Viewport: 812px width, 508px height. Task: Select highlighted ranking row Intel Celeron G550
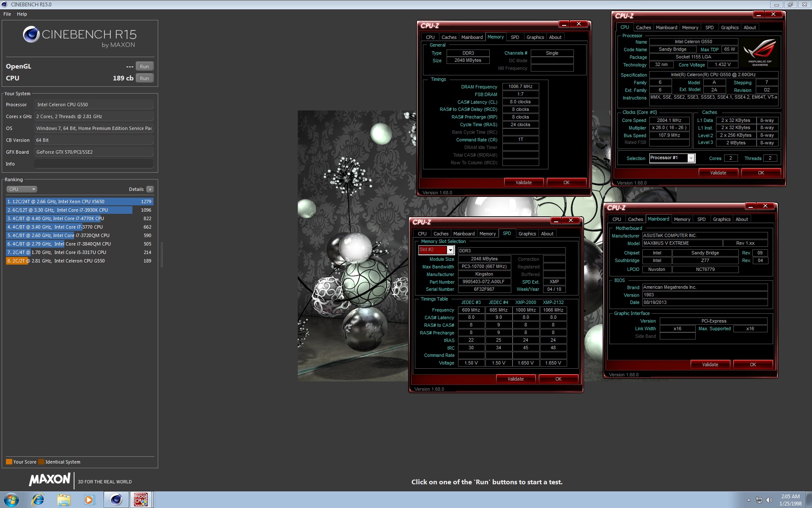click(80, 261)
